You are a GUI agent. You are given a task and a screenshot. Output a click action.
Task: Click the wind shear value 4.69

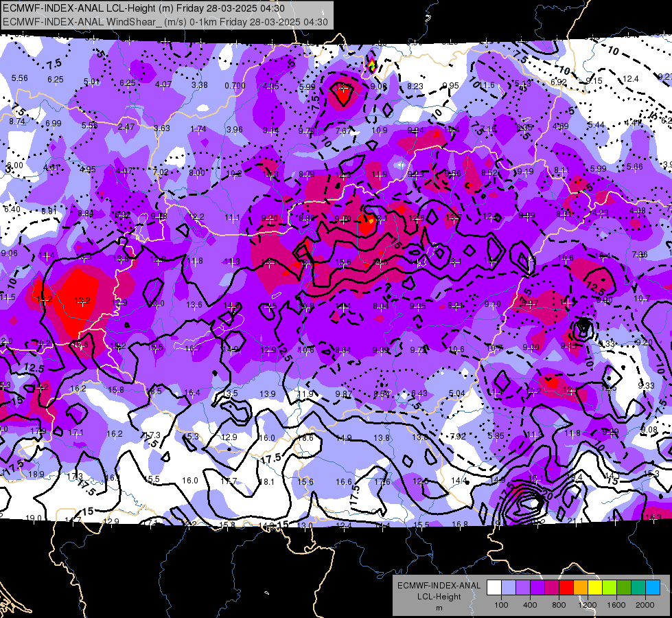(x=561, y=126)
